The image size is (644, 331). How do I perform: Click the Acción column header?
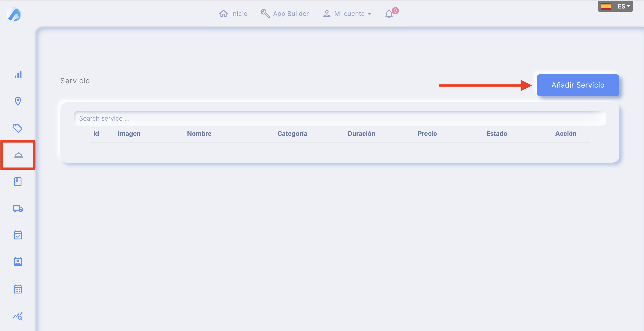click(x=566, y=134)
